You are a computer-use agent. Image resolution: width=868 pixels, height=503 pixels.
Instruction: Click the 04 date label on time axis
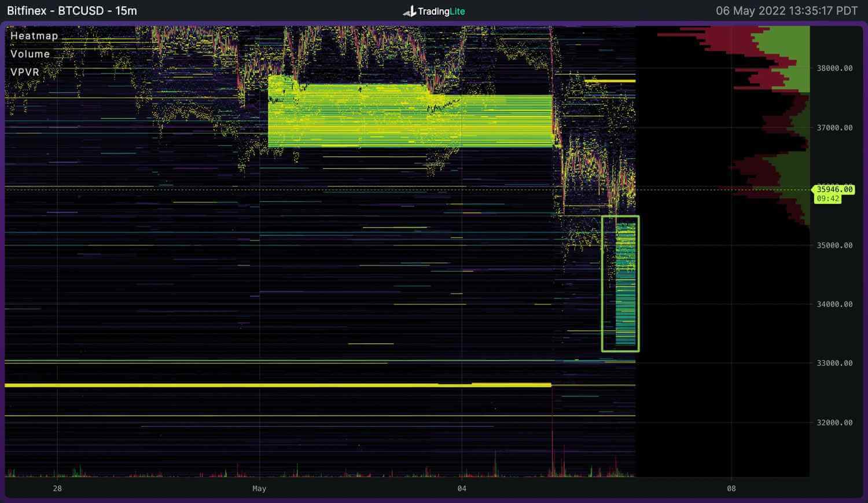click(x=462, y=489)
